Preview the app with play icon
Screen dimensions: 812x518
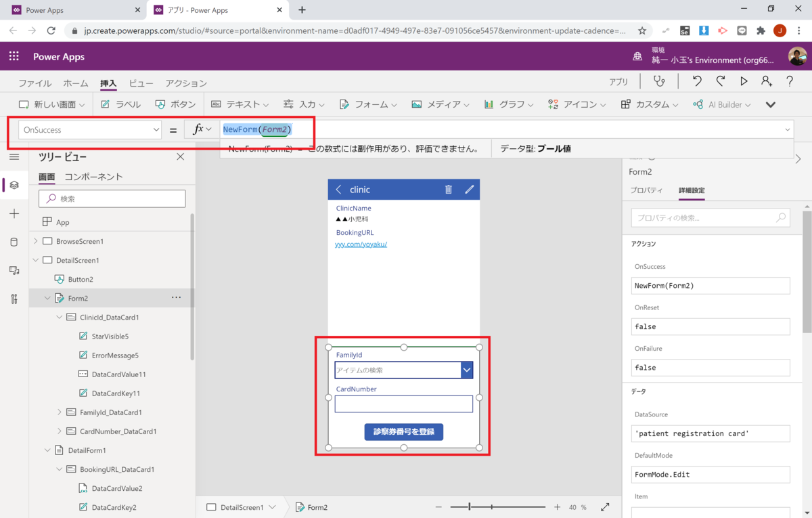tap(744, 81)
